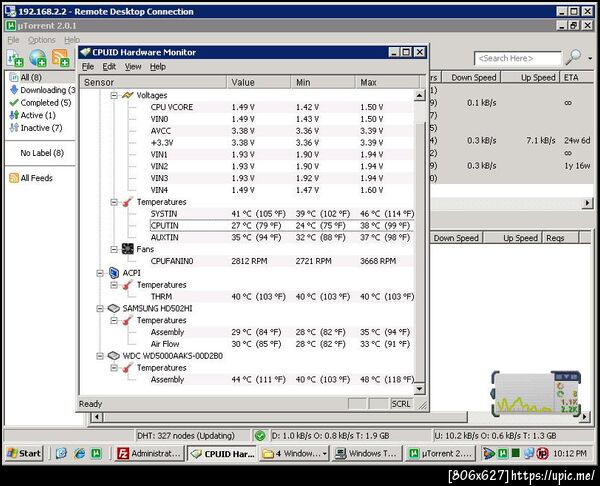600x486 pixels.
Task: Open All Feeds in µTorrent sidebar
Action: click(31, 178)
